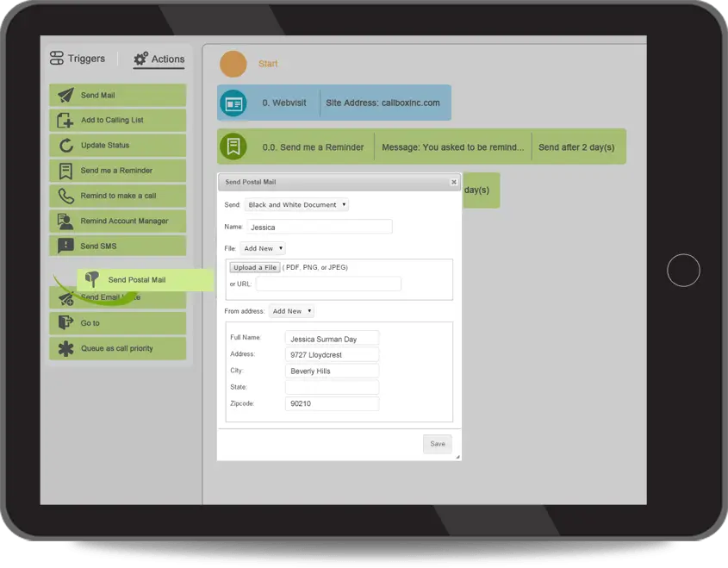Click the orange Start circle
728x568 pixels.
point(233,64)
